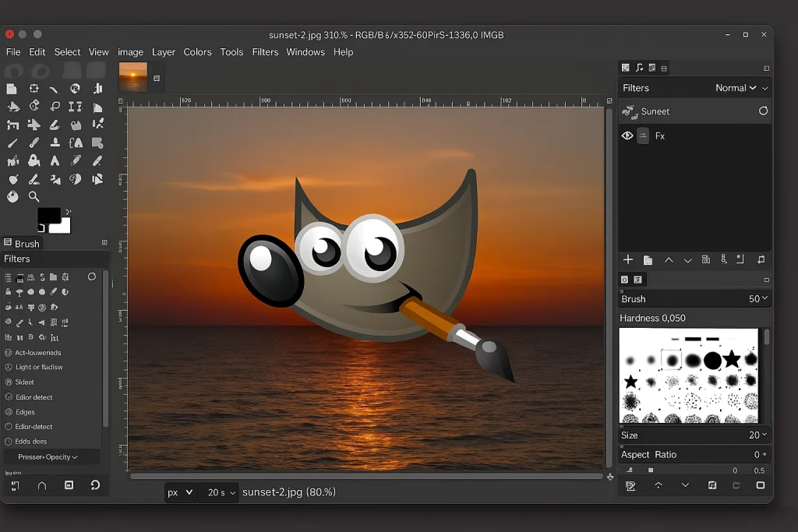Add a new layer with plus icon
Viewport: 798px width, 532px height.
click(628, 259)
